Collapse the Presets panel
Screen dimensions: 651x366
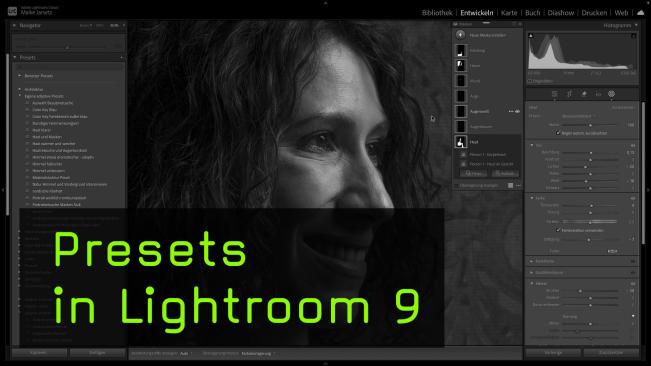point(15,57)
